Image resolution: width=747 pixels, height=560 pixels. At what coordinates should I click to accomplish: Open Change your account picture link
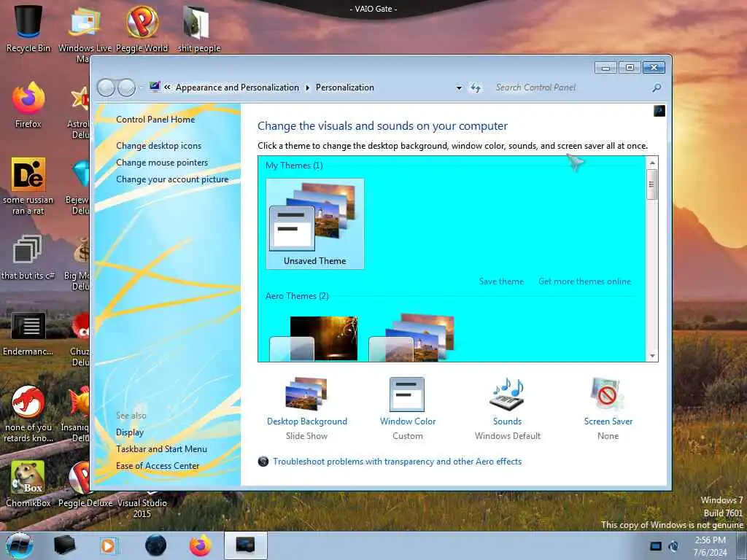(x=172, y=179)
